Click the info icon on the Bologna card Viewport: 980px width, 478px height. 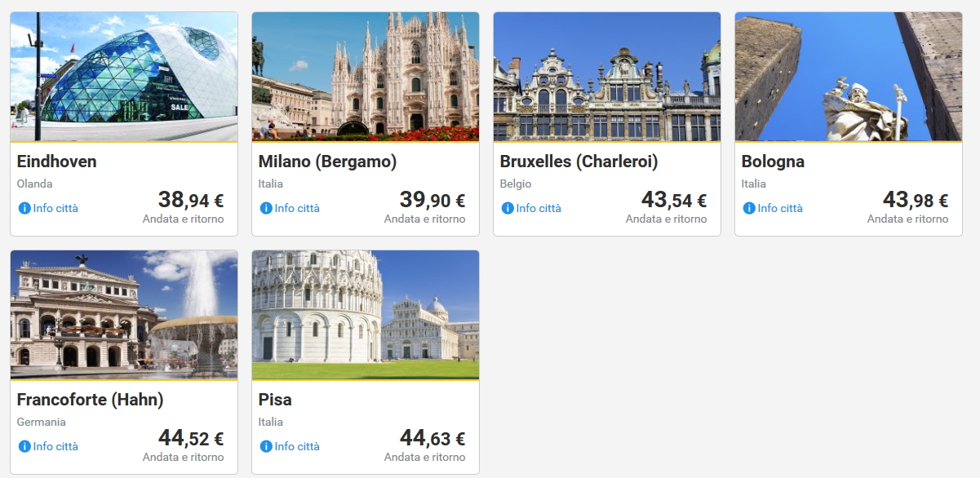pos(749,208)
